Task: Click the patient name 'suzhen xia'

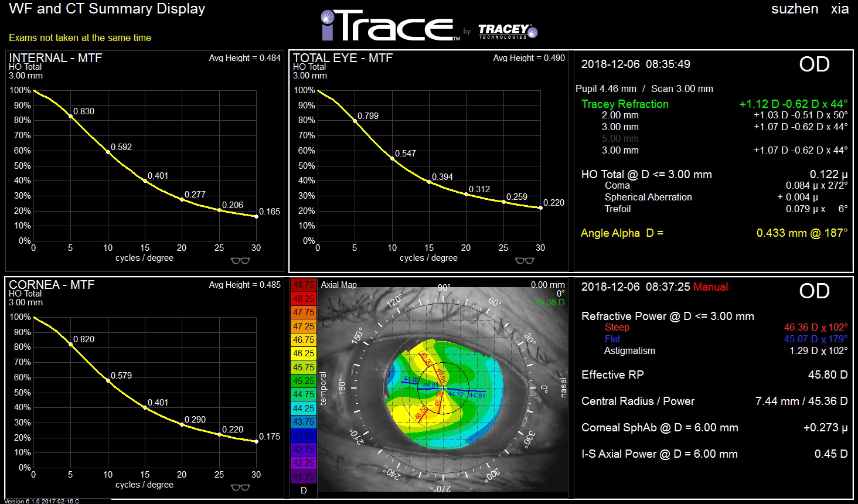Action: point(810,9)
